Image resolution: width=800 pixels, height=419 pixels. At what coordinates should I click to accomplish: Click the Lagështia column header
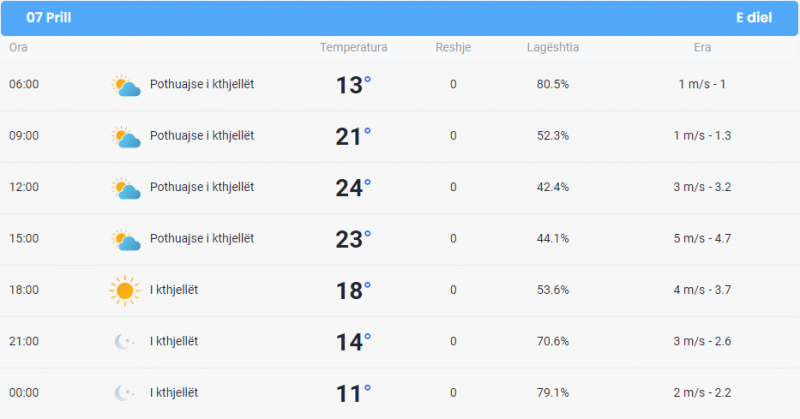(x=553, y=47)
